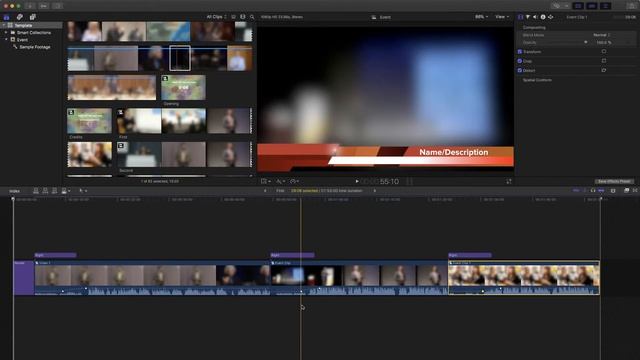Click the import media toolbar button
The height and width of the screenshot is (360, 640).
coord(30,6)
